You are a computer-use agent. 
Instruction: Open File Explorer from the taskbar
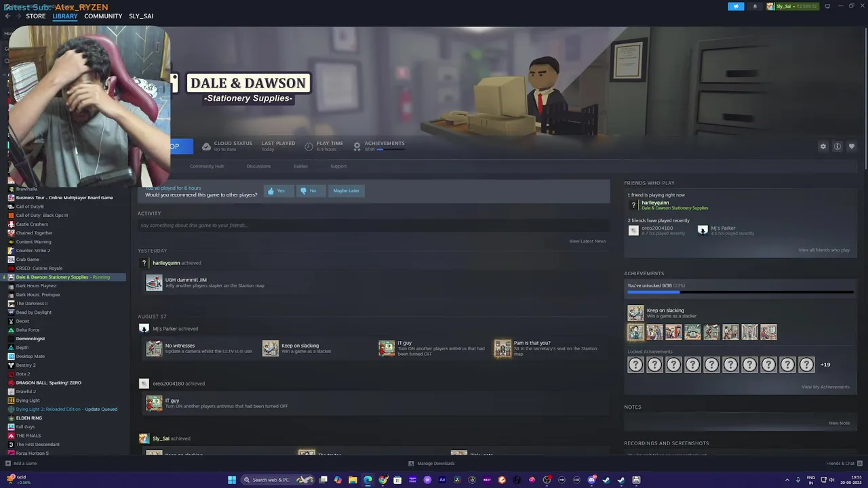coord(353,480)
